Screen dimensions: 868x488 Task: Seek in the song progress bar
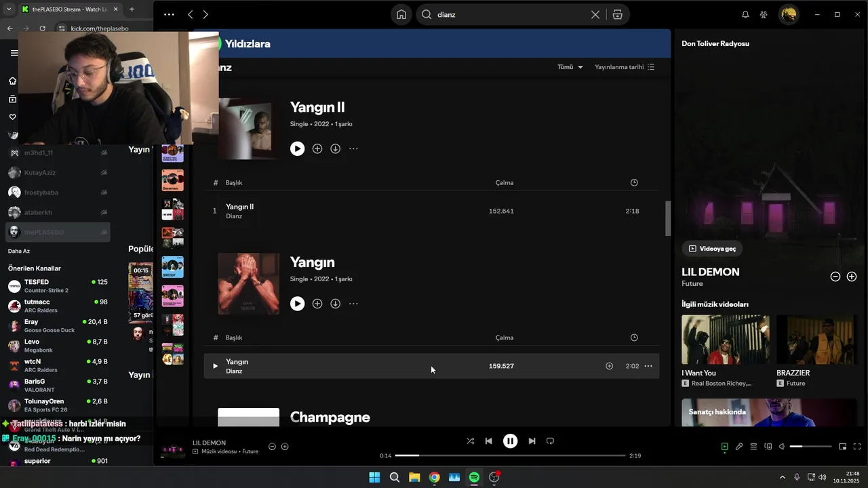pyautogui.click(x=510, y=455)
